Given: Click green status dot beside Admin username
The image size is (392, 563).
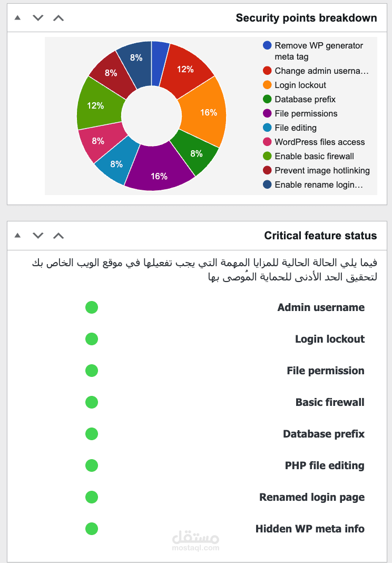Looking at the screenshot, I should click(x=92, y=307).
